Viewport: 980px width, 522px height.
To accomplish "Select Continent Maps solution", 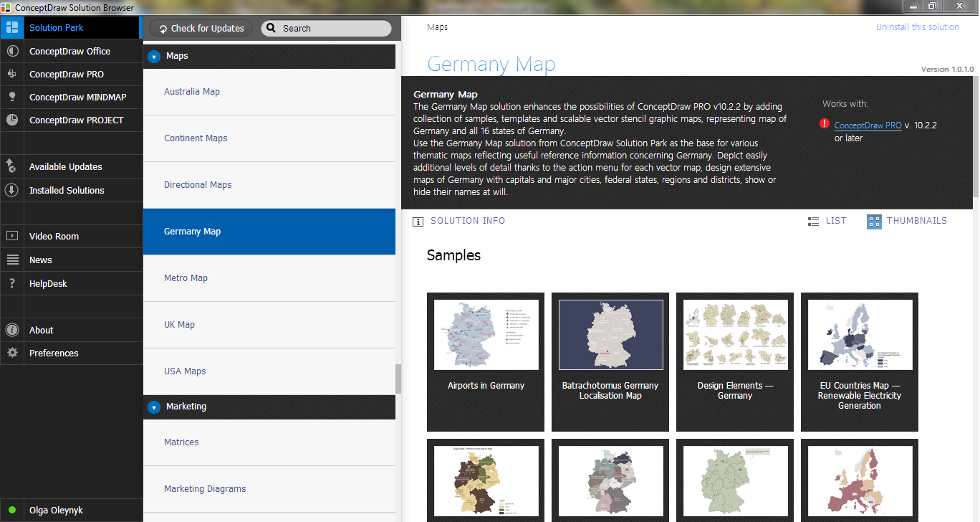I will [269, 138].
